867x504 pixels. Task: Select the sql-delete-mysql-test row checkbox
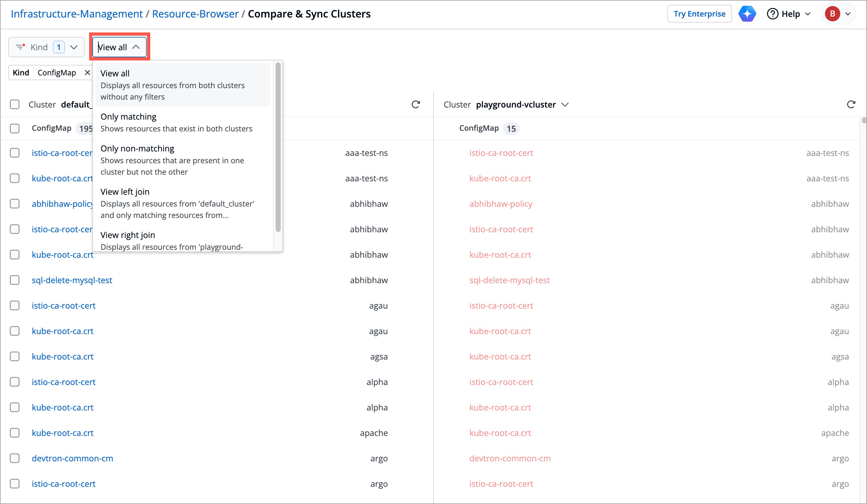pos(15,280)
